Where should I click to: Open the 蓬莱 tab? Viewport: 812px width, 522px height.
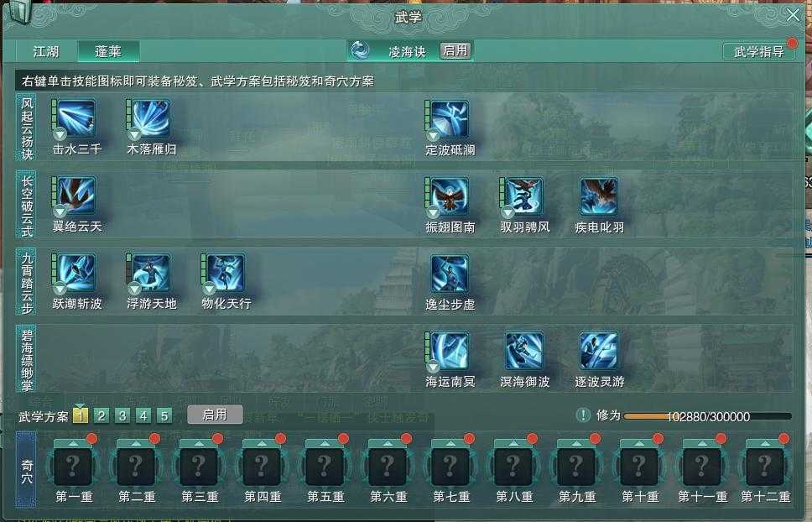[x=108, y=51]
